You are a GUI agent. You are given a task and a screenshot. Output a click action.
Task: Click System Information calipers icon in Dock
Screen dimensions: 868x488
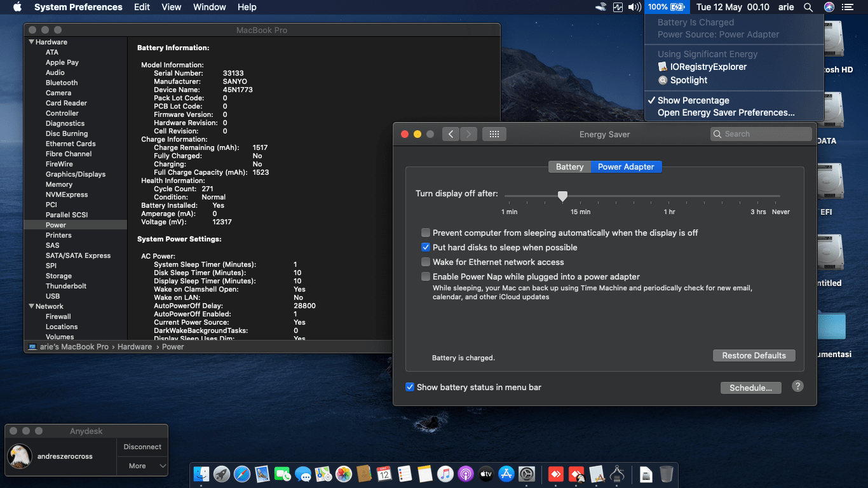[617, 474]
